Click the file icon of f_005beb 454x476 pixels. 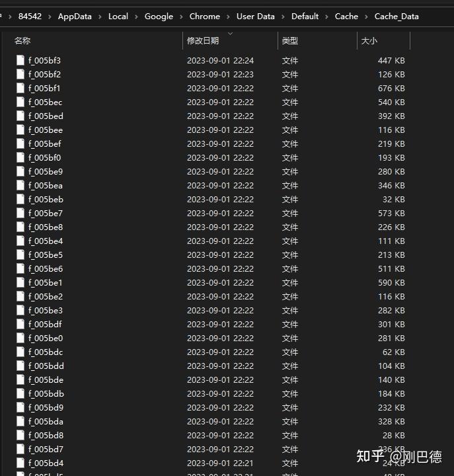[x=20, y=200]
